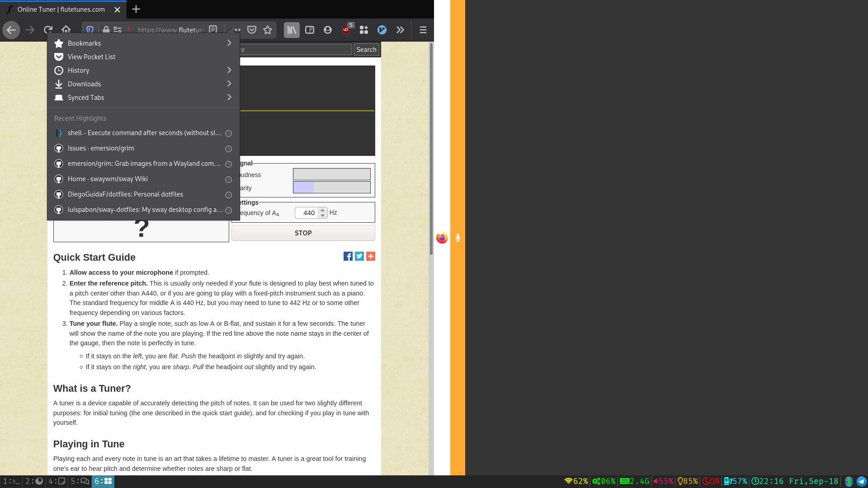
Task: Expand Downloads submenu arrow
Action: [x=229, y=84]
